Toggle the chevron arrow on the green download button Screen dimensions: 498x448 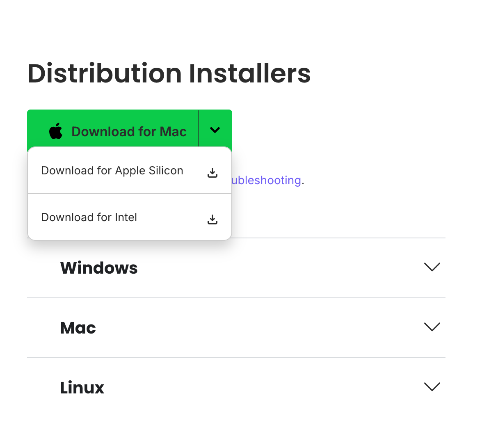215,130
